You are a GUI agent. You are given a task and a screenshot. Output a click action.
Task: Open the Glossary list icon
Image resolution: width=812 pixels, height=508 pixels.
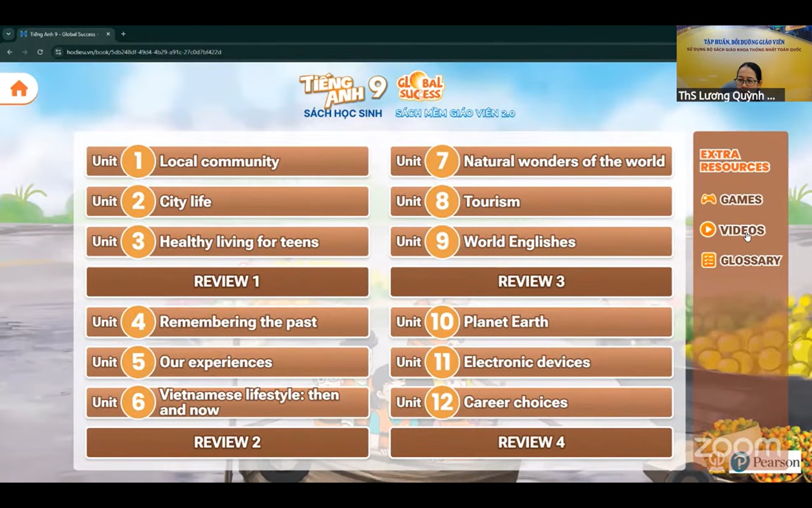(709, 260)
